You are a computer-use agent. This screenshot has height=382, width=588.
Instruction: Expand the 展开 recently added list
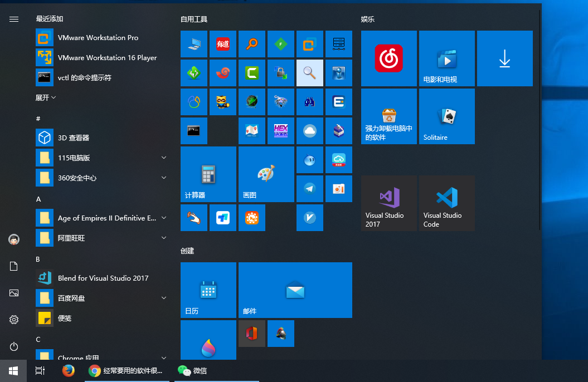45,98
